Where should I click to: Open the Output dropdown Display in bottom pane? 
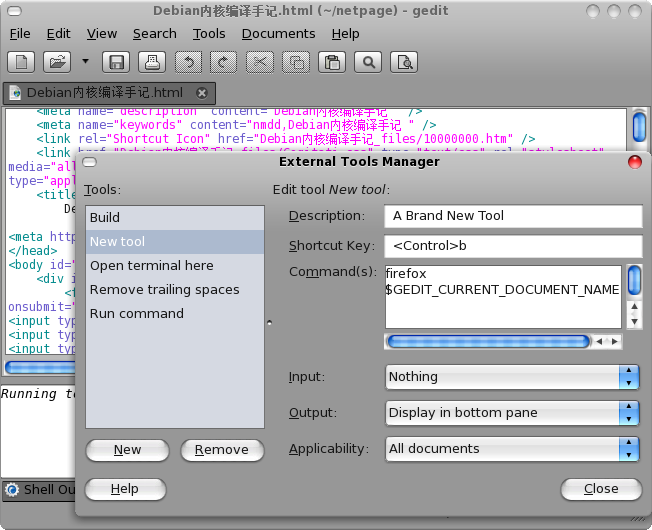click(x=512, y=413)
